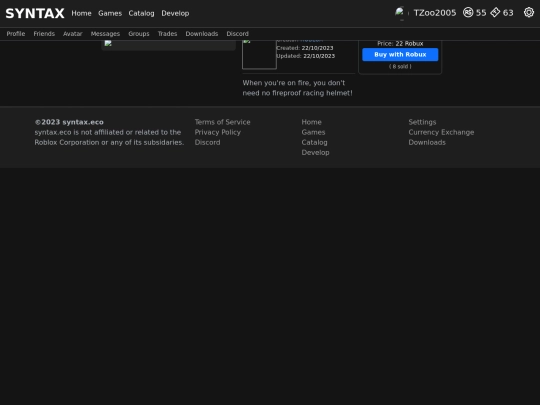Open the Groups tab
The image size is (540, 405).
click(x=139, y=34)
